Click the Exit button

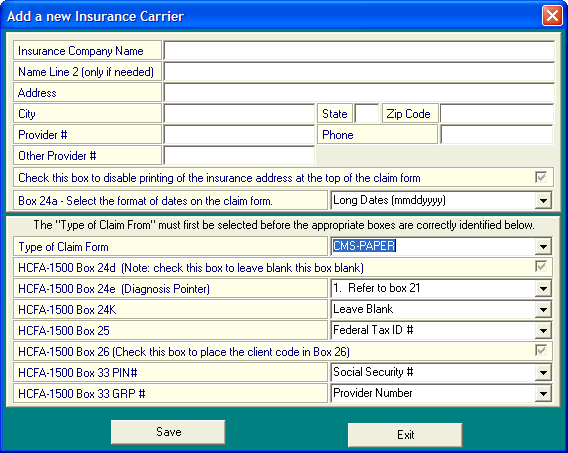405,435
